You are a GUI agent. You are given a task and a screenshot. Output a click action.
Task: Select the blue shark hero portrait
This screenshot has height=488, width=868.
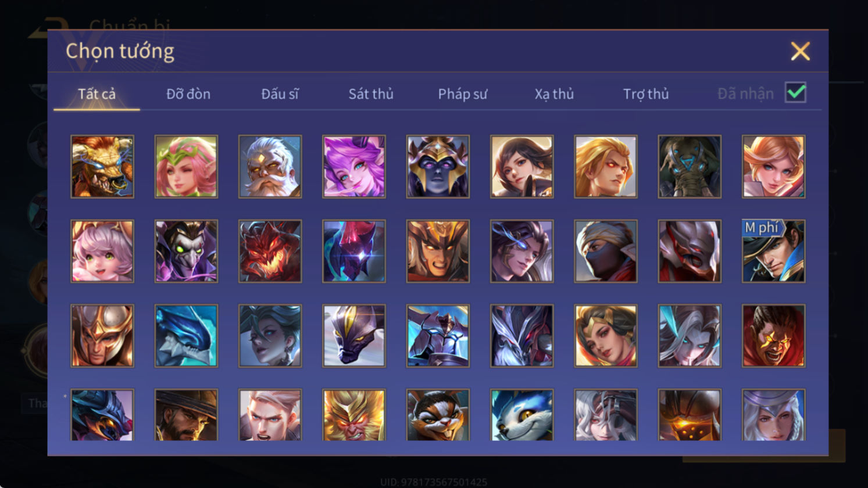[186, 336]
